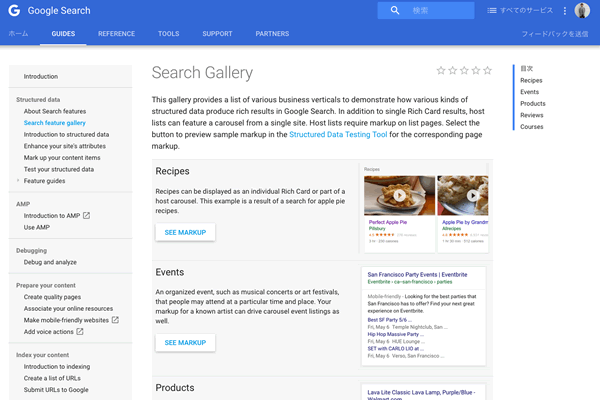This screenshot has width=600, height=400.
Task: Rate the page four stars
Action: 476,70
